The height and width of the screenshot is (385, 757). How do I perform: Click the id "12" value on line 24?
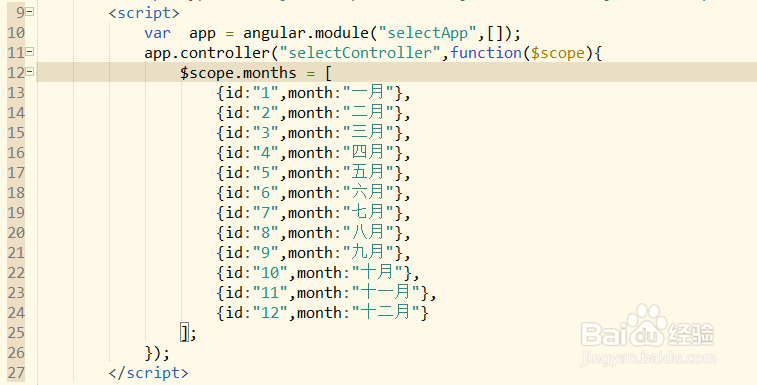270,313
